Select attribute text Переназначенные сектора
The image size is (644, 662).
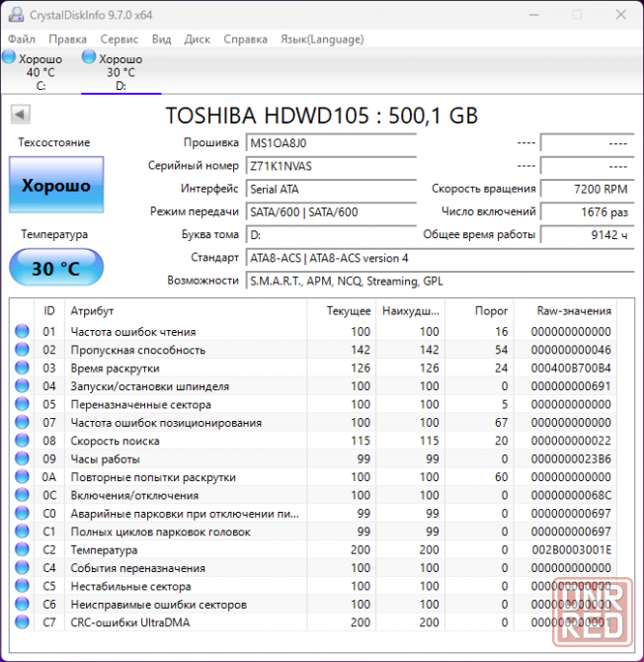pyautogui.click(x=141, y=404)
